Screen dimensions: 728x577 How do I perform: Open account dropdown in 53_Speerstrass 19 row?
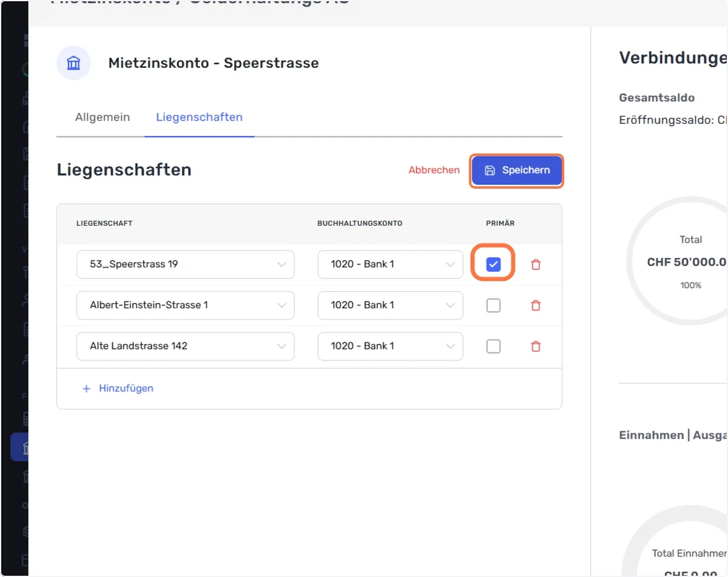point(390,265)
